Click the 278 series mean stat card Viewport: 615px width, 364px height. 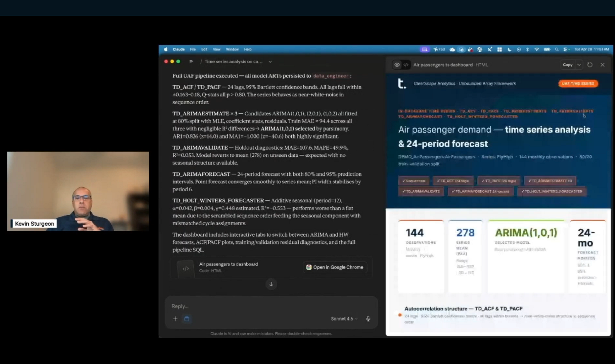[465, 256]
